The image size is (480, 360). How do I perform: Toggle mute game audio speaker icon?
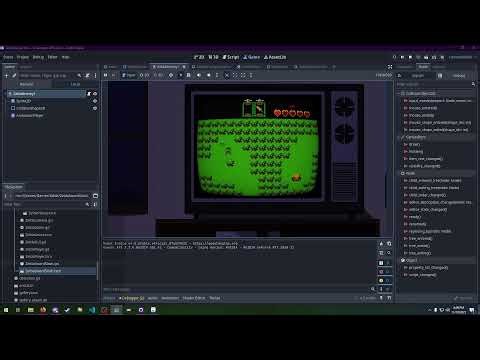pyautogui.click(x=199, y=76)
